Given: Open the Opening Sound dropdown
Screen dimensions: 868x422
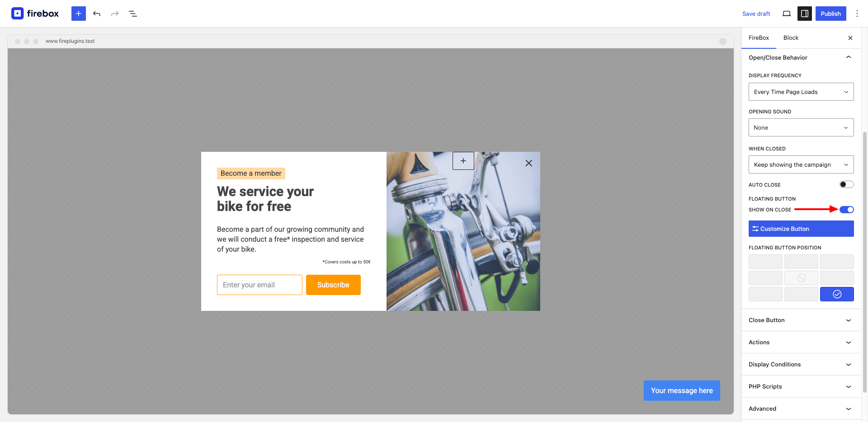Looking at the screenshot, I should 801,127.
